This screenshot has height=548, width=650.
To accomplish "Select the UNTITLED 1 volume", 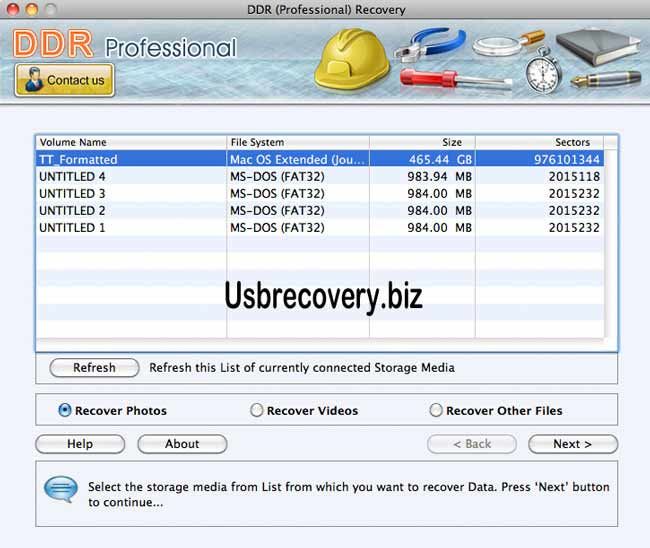I will pos(320,228).
